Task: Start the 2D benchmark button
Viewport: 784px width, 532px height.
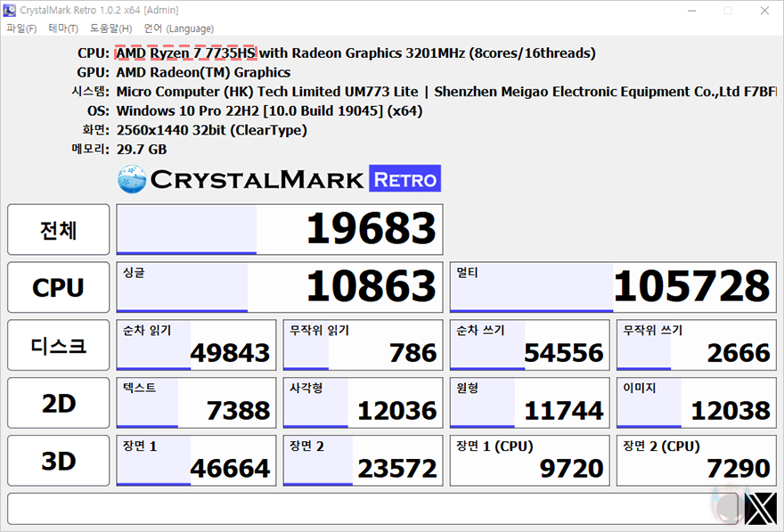Action: [x=59, y=403]
